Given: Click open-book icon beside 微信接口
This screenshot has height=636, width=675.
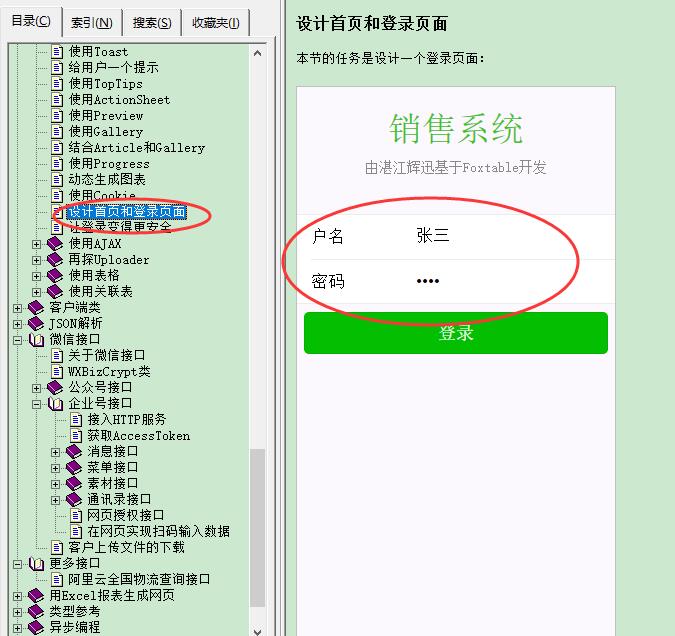Looking at the screenshot, I should 37,340.
